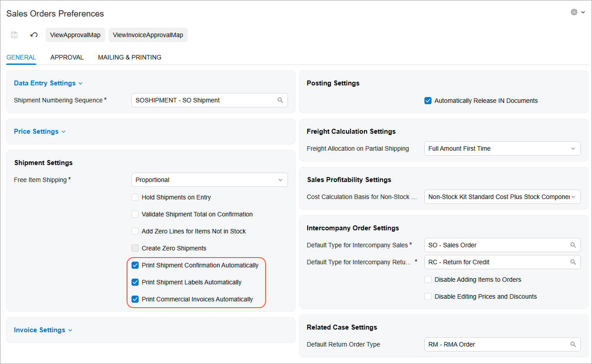592x364 pixels.
Task: Click the Save disk icon
Action: [14, 35]
